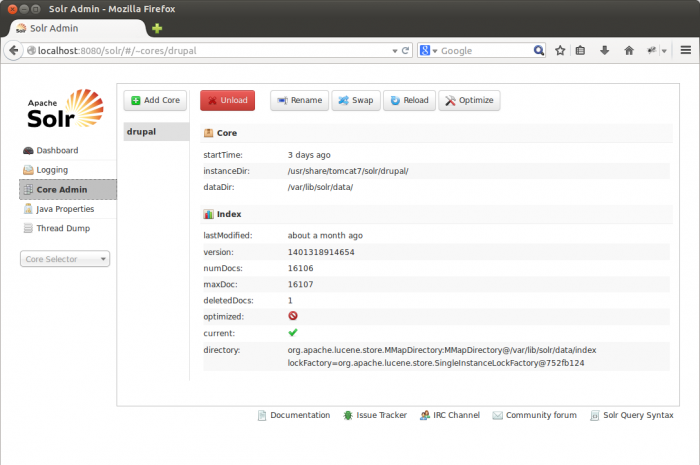
Task: Open the Firefox hamburger menu
Action: pos(686,50)
